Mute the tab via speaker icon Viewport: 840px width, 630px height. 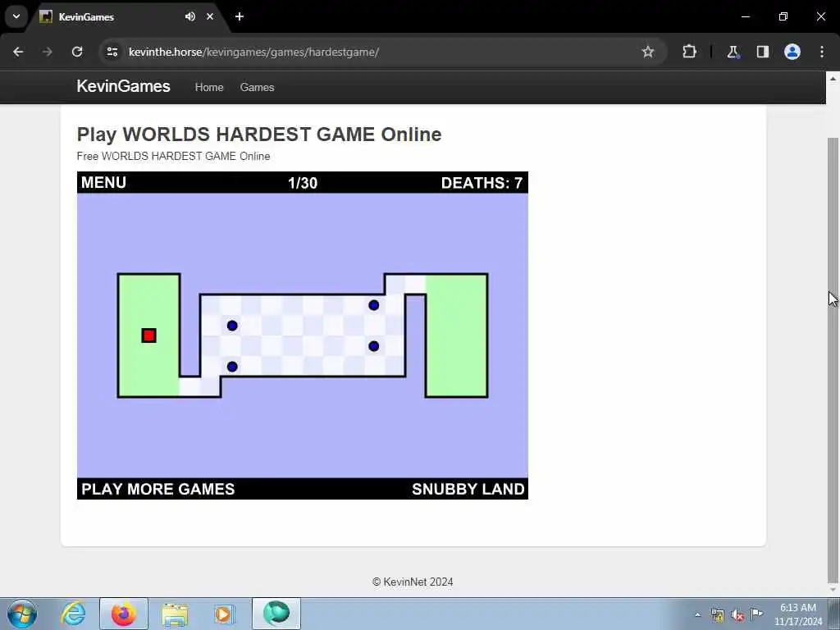(190, 16)
